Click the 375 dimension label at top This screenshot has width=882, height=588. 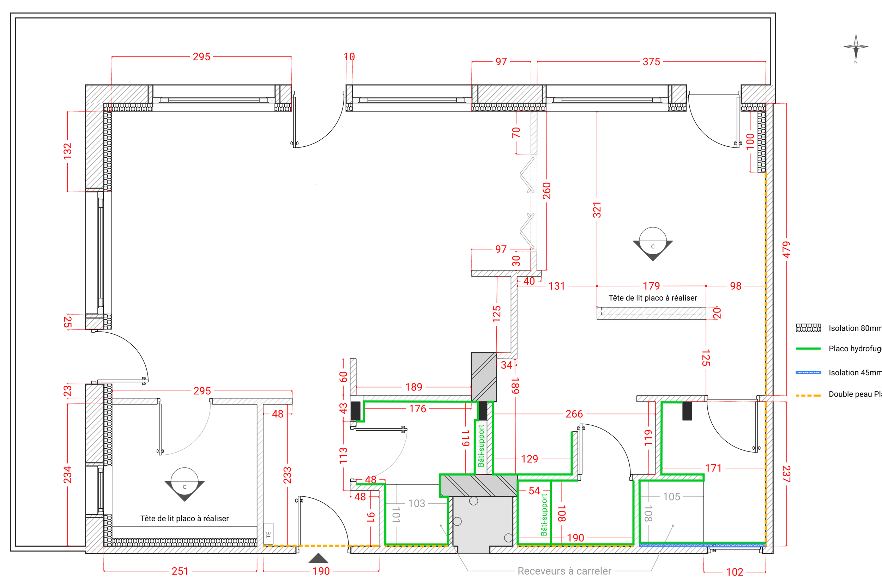pos(651,61)
